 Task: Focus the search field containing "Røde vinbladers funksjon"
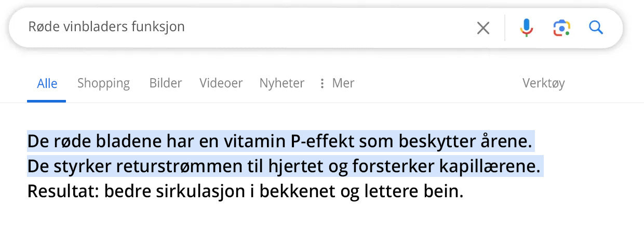point(234,27)
